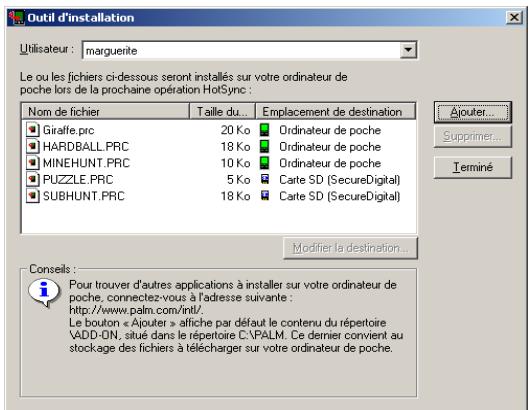
Task: Open the Utilisateur dropdown arrow
Action: pos(408,50)
